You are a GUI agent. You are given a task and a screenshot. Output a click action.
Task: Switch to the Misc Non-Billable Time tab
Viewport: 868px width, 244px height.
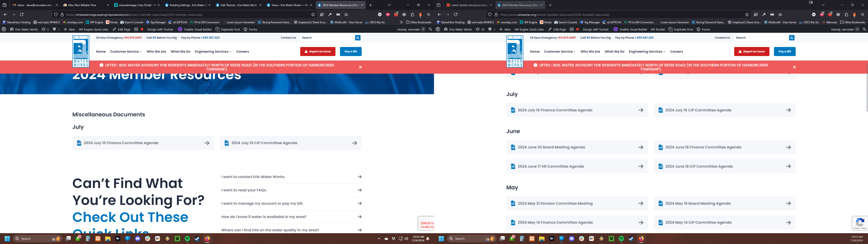86,5
